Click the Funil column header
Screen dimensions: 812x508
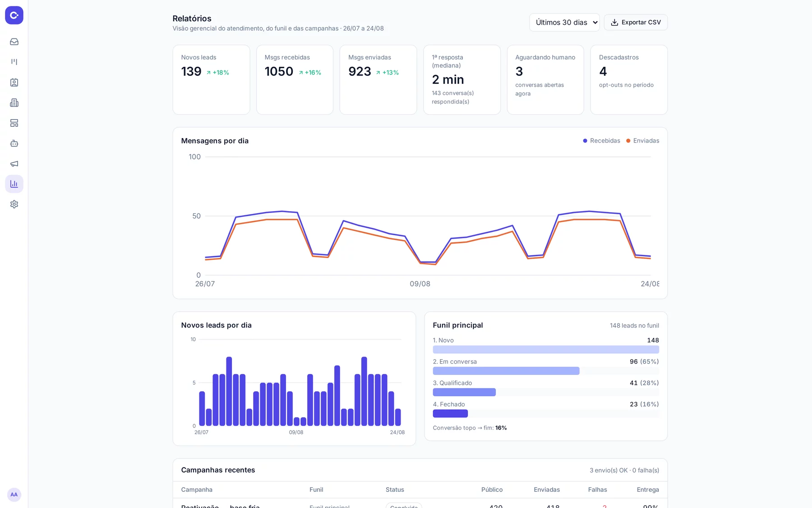(316, 490)
